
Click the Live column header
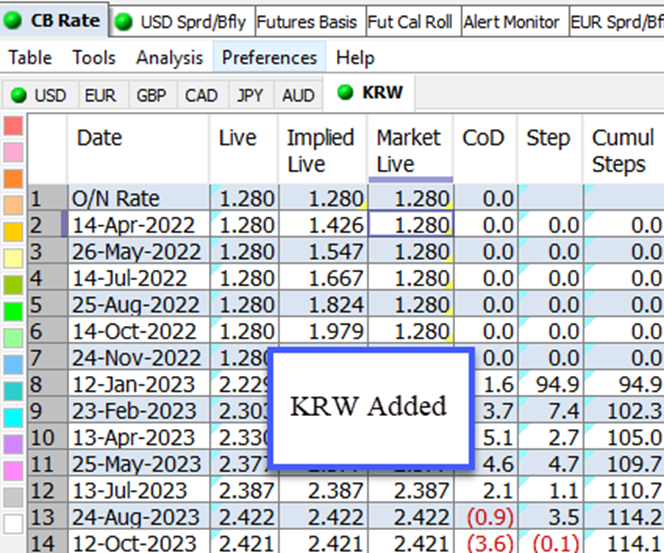pos(244,149)
